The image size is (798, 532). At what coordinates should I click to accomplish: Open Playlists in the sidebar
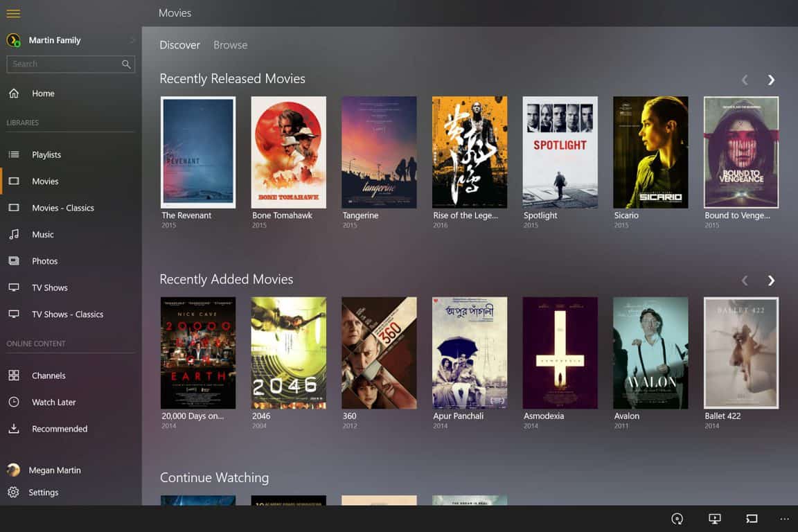[x=46, y=154]
